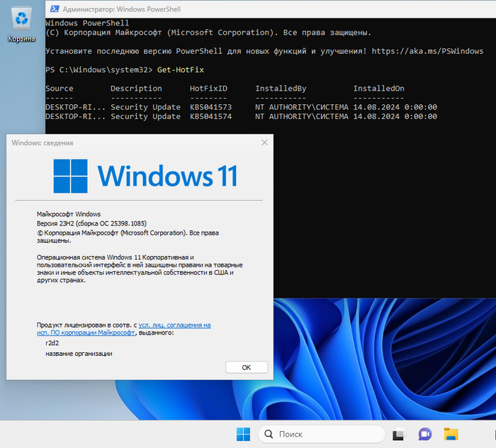
Task: Open the Windows Start menu
Action: pyautogui.click(x=243, y=434)
